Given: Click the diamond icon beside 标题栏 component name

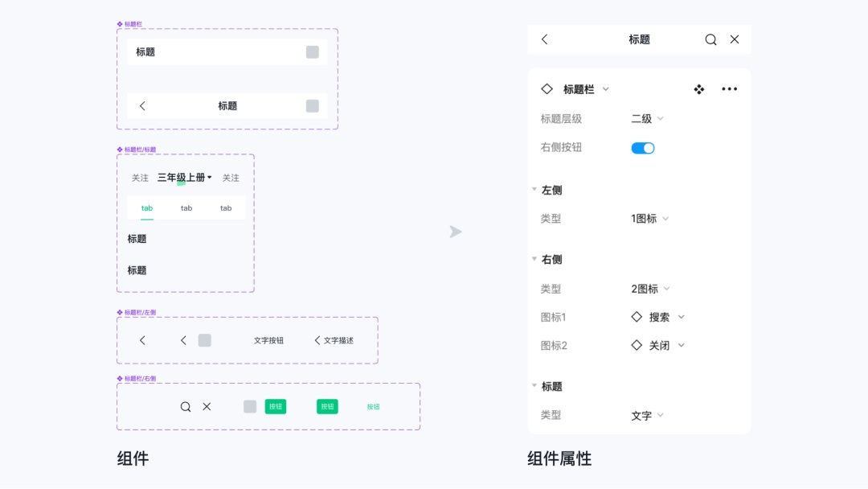Looking at the screenshot, I should 547,89.
